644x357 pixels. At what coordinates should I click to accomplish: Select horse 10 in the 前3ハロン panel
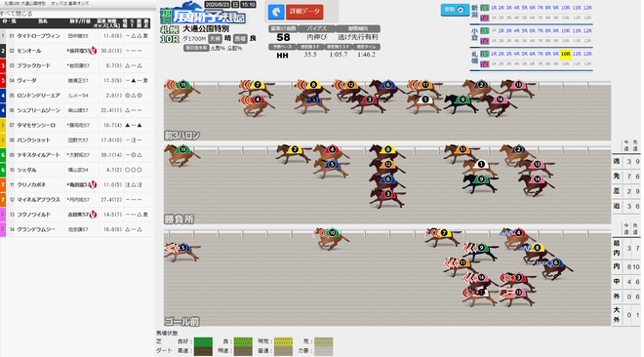point(181,90)
